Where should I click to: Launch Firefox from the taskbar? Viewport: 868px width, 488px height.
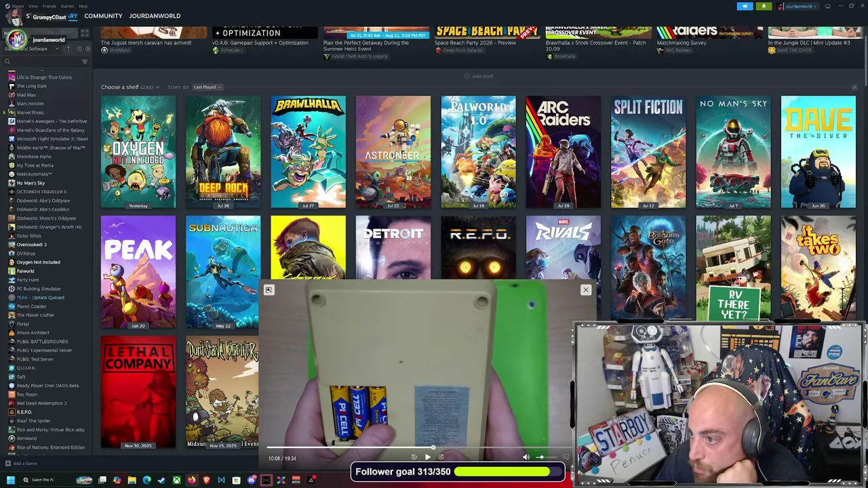pyautogui.click(x=191, y=481)
